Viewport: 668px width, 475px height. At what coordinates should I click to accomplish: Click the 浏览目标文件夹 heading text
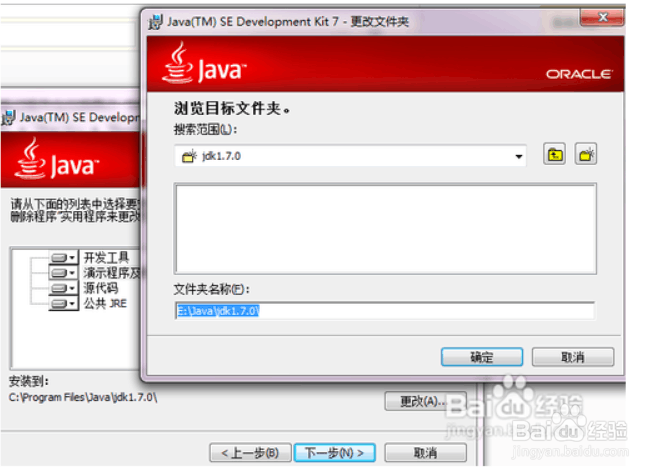[232, 109]
